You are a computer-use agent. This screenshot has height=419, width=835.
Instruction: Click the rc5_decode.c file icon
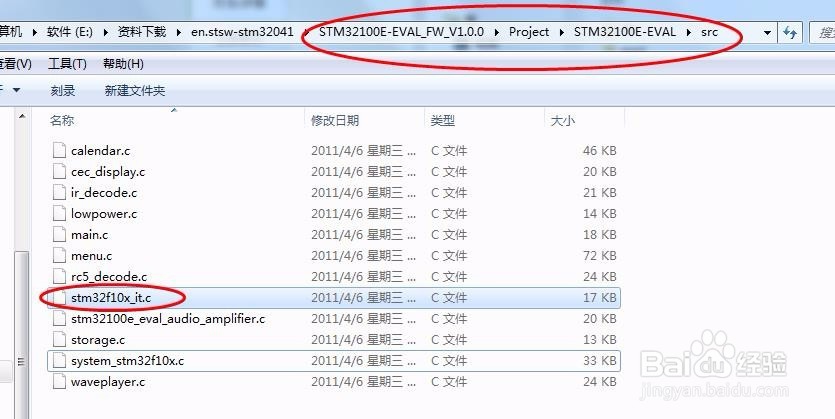(x=59, y=277)
